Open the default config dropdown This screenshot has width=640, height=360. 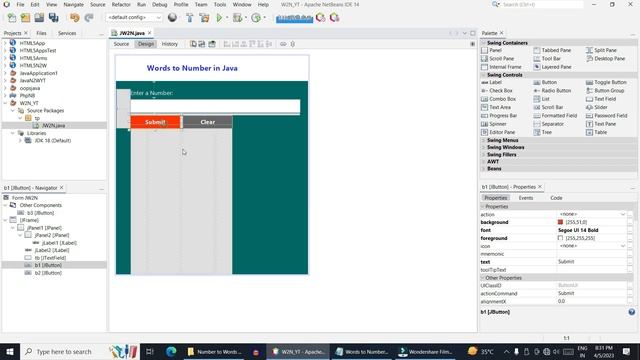(134, 18)
